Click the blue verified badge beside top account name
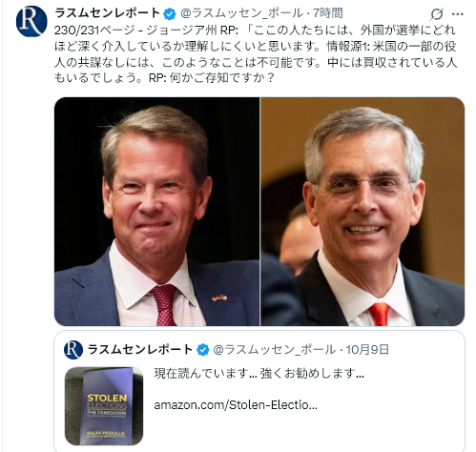476x452 pixels. click(x=170, y=13)
